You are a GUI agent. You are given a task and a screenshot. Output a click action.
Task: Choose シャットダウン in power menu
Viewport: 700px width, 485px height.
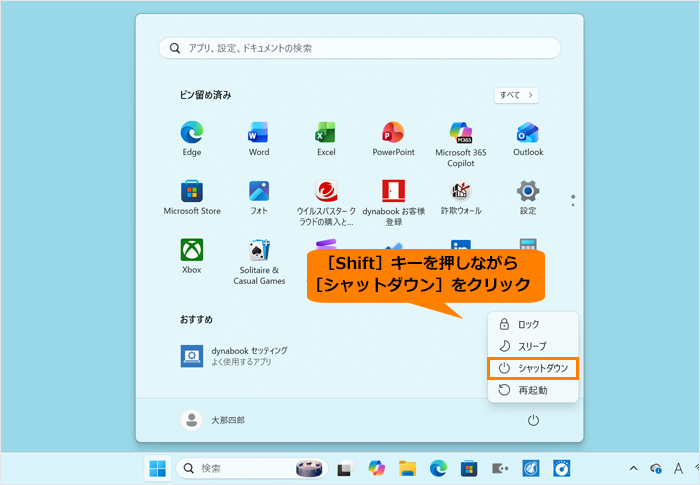click(533, 368)
